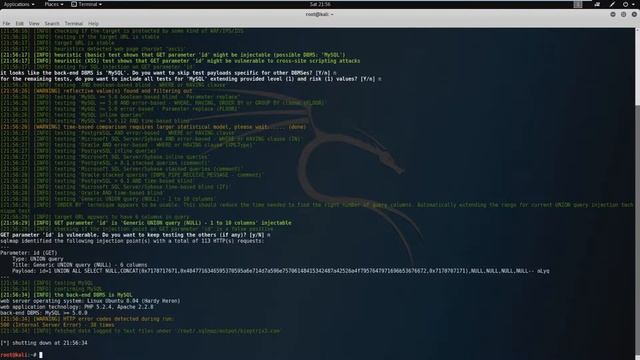The width and height of the screenshot is (640, 360).
Task: Minimize the root@kali terminal window
Action: 613,14
